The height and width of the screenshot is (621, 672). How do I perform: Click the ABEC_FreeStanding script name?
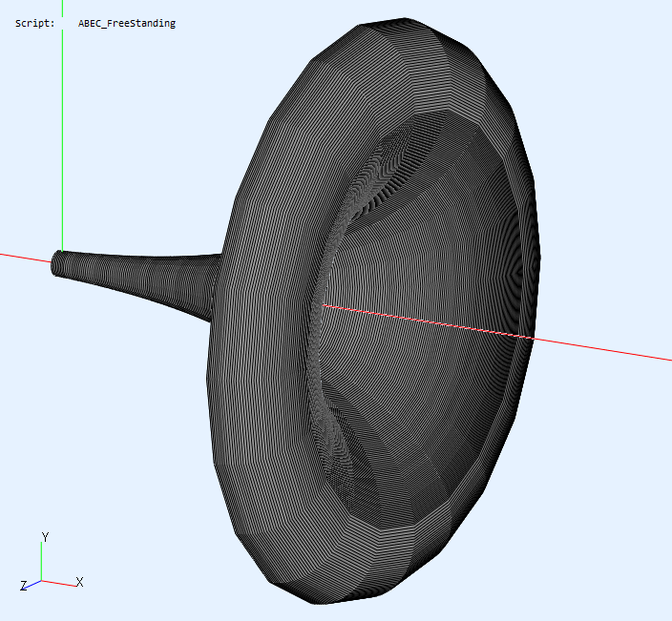click(127, 23)
